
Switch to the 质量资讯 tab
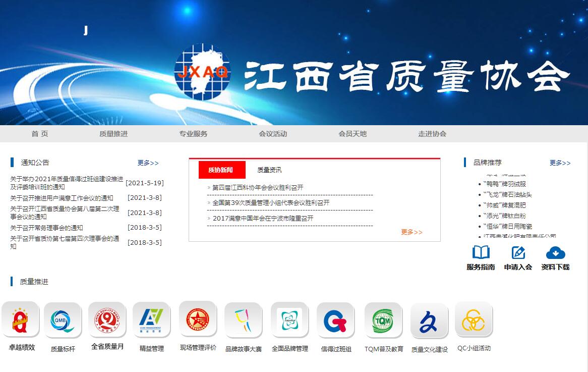point(269,170)
